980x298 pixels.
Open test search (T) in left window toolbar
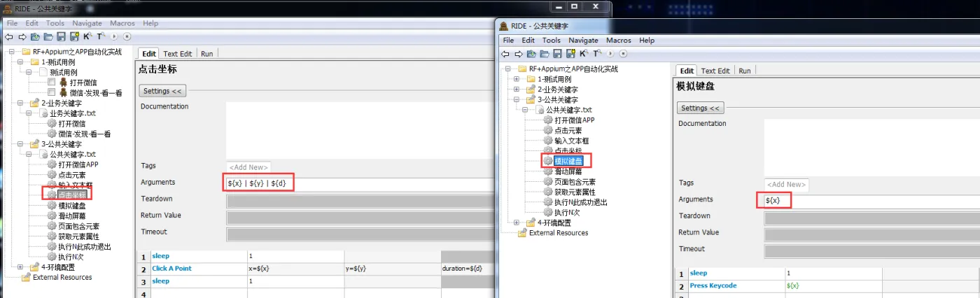[x=101, y=36]
